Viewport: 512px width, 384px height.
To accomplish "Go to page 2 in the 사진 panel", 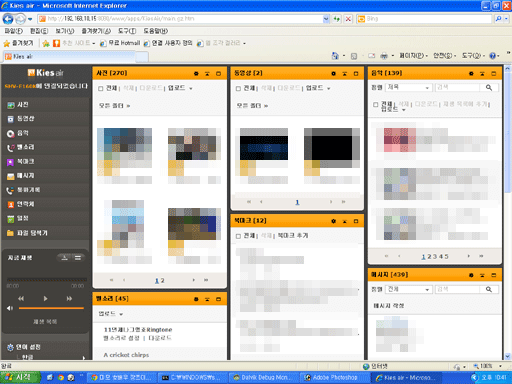I will pos(163,281).
